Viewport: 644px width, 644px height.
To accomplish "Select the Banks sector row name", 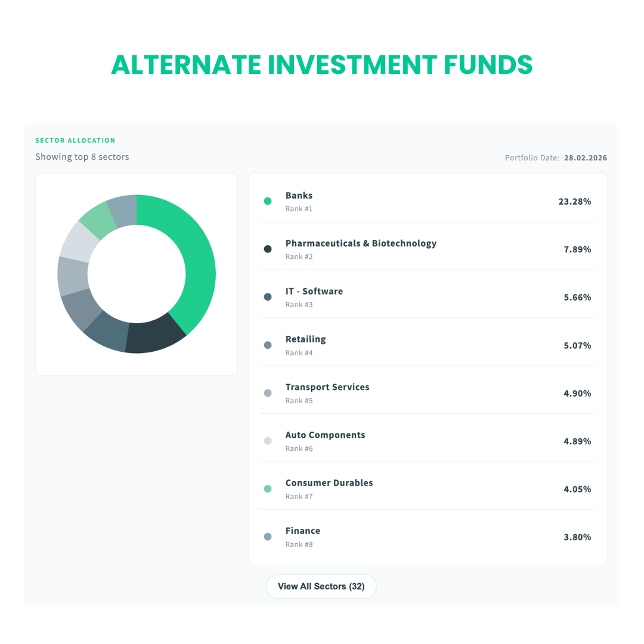I will [x=299, y=196].
